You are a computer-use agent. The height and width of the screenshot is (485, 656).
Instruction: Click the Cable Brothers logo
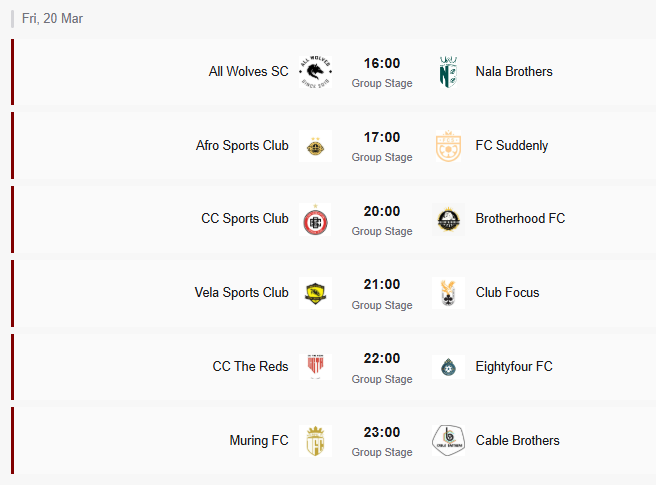tap(448, 441)
